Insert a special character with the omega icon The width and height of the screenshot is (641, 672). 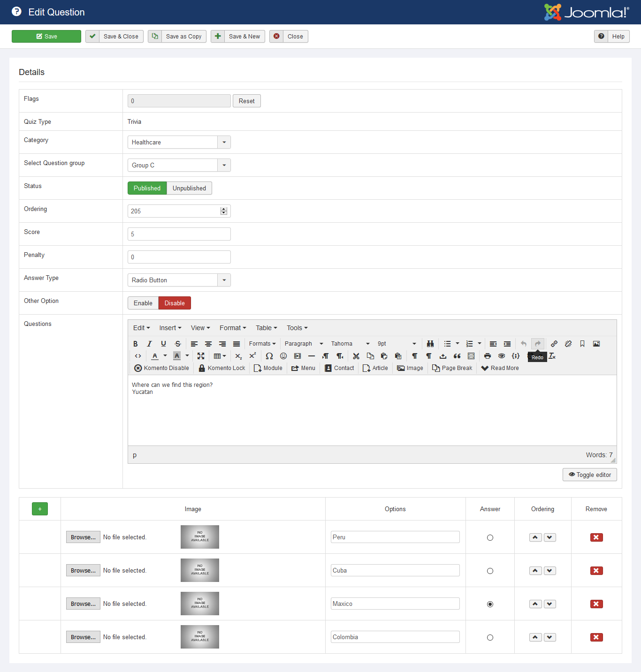[269, 356]
